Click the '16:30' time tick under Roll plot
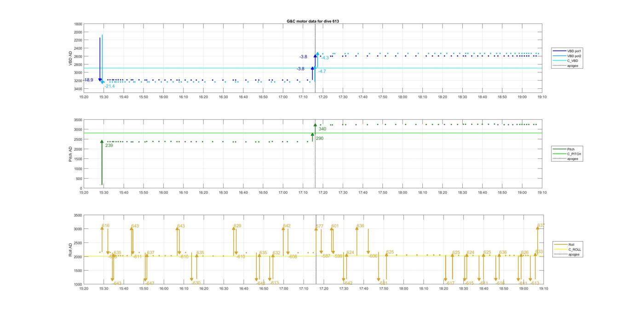Viewport: 644px width, 319px height. coord(224,289)
